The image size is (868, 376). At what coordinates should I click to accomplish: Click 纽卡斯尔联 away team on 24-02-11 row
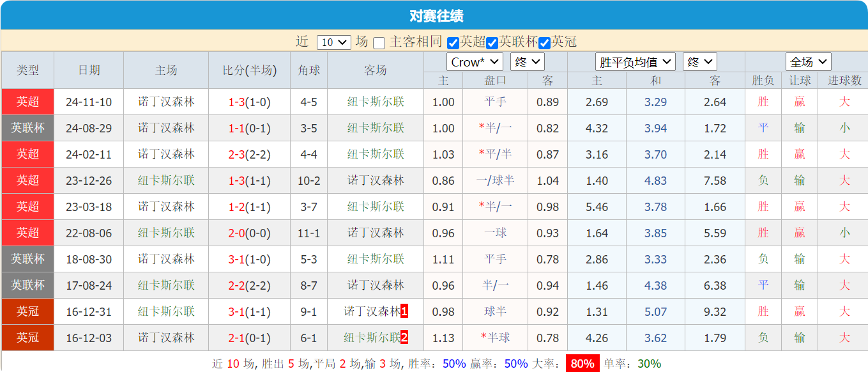pyautogui.click(x=377, y=153)
